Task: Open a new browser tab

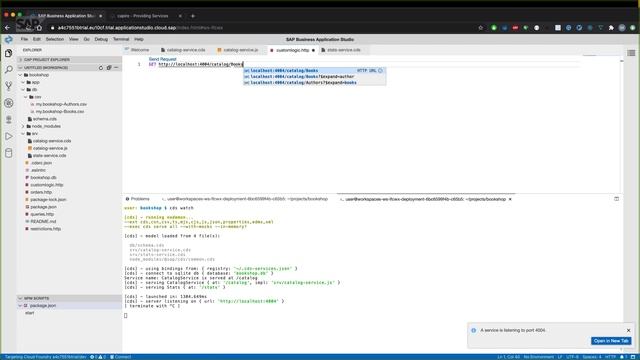Action: [193, 16]
